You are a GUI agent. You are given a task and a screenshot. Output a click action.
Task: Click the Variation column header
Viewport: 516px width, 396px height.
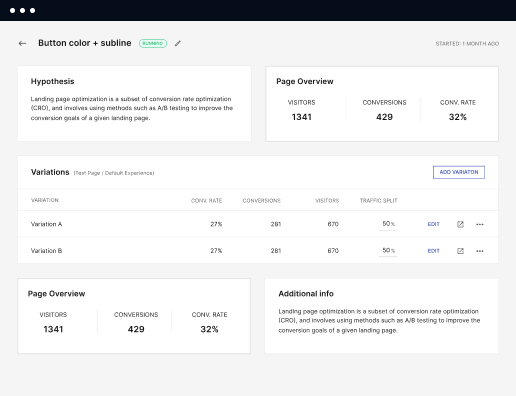pos(45,200)
